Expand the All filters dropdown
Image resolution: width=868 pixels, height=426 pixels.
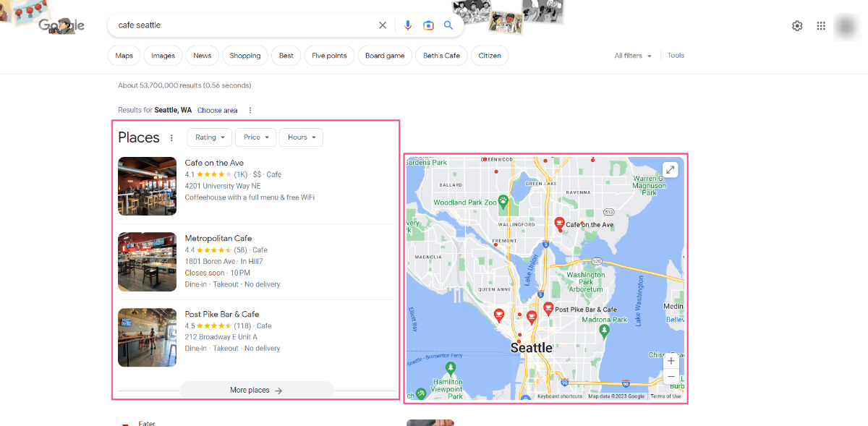tap(633, 56)
